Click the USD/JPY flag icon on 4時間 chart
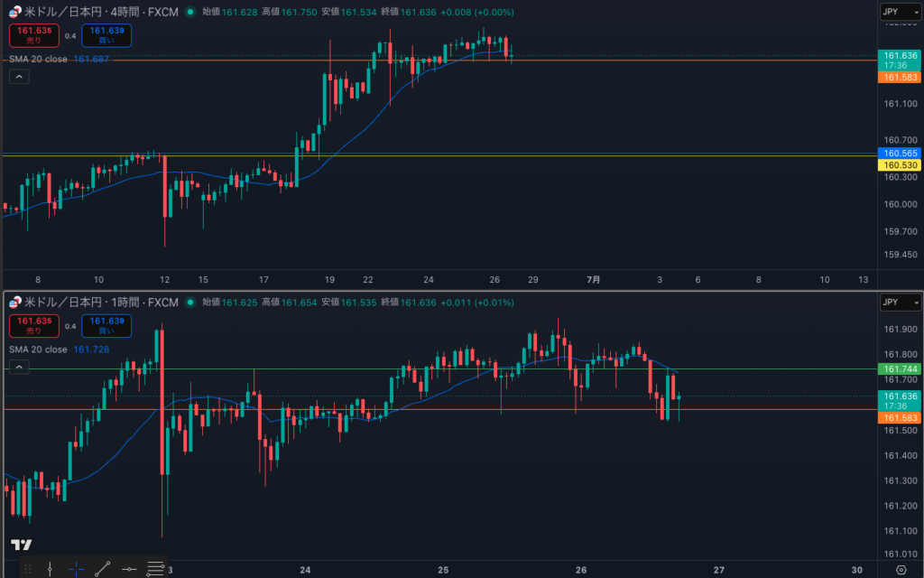 (x=14, y=12)
